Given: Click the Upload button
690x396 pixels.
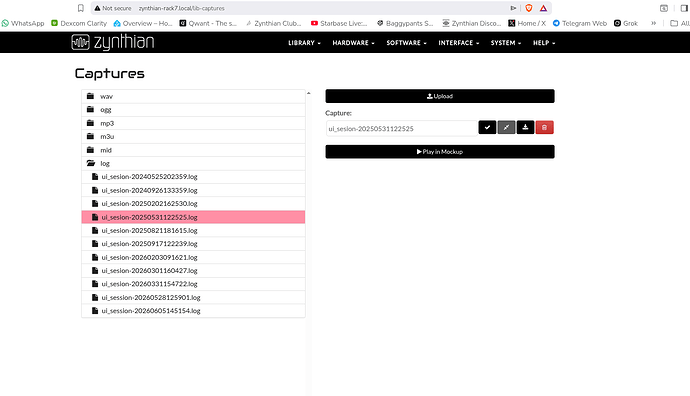Looking at the screenshot, I should tap(440, 96).
